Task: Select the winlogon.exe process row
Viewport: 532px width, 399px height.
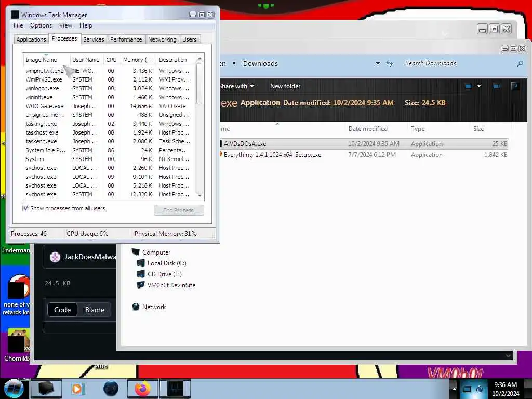Action: [x=109, y=88]
